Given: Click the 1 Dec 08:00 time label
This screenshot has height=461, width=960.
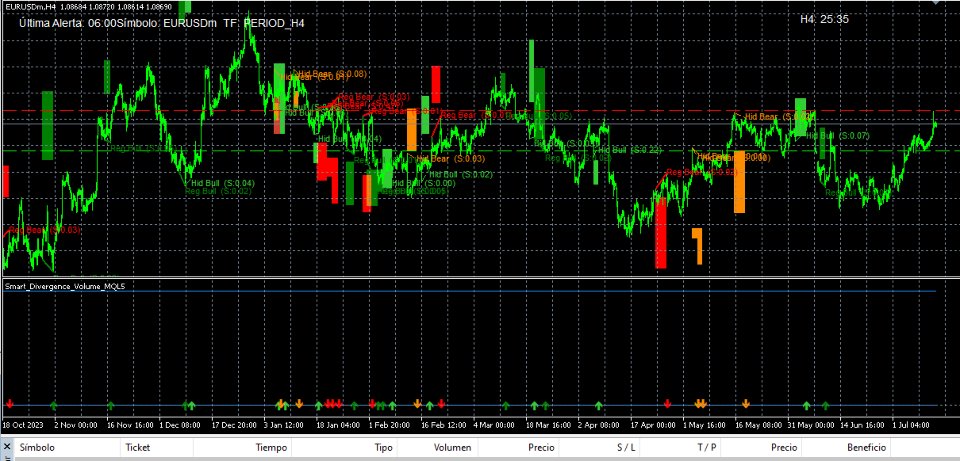Looking at the screenshot, I should point(180,424).
